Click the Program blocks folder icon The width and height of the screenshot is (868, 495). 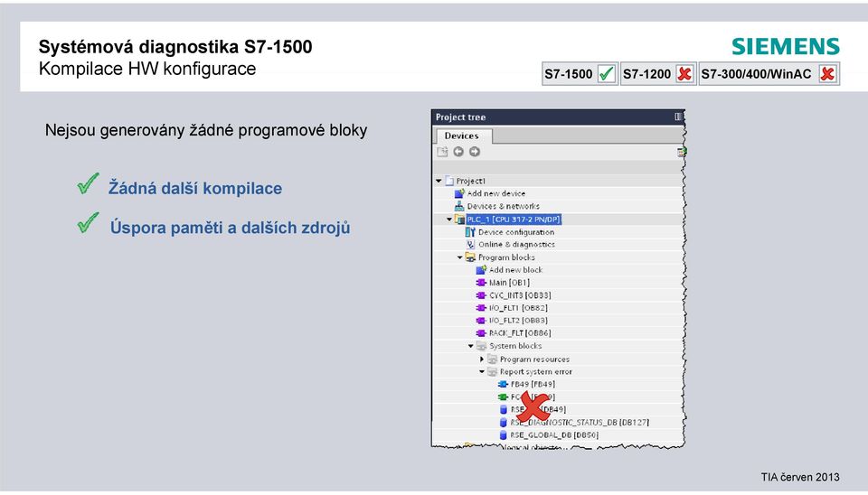pos(470,257)
